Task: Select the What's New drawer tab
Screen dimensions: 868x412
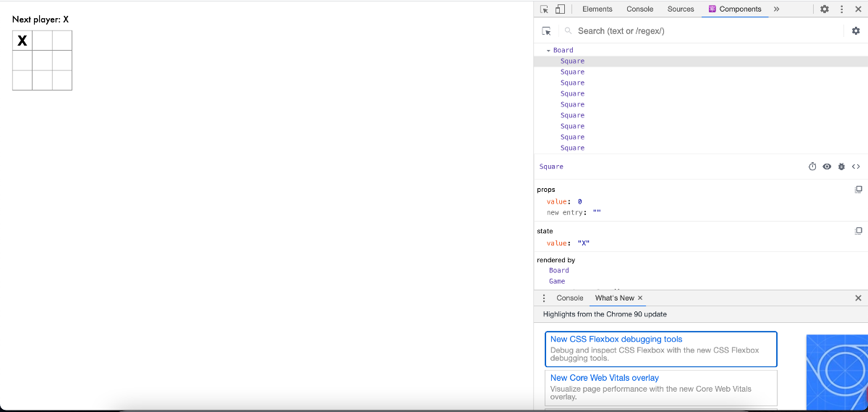Action: tap(615, 298)
